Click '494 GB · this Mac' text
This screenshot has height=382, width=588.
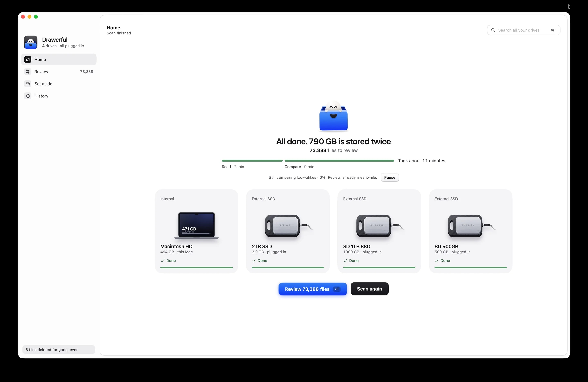(x=176, y=252)
